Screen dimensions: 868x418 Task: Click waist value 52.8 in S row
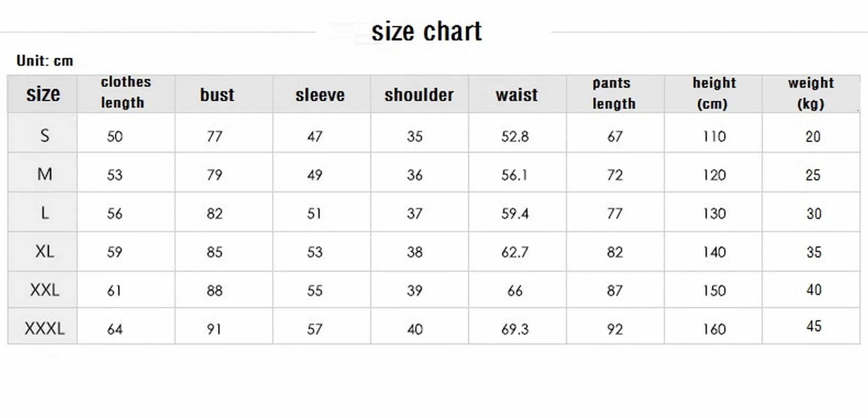(515, 137)
